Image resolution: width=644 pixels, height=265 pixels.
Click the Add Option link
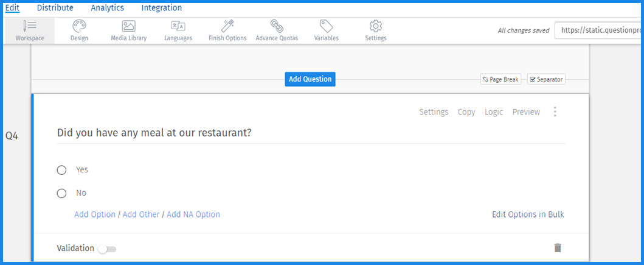pos(95,214)
